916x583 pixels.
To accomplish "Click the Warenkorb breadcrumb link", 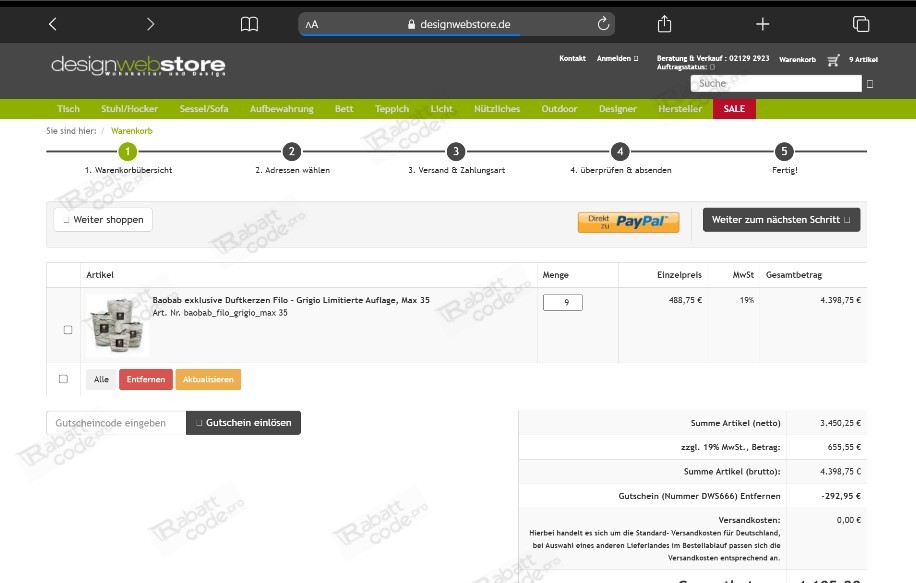I will click(131, 131).
